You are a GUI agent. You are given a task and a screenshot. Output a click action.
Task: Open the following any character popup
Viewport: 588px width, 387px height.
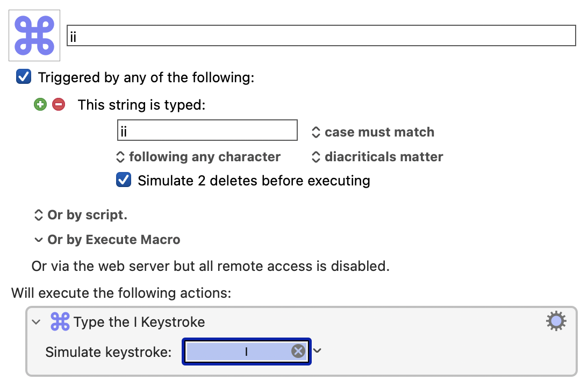pos(198,157)
